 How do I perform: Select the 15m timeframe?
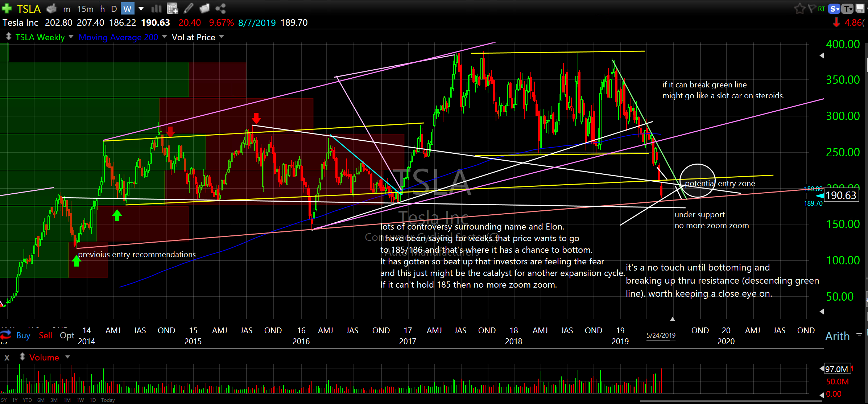point(85,9)
